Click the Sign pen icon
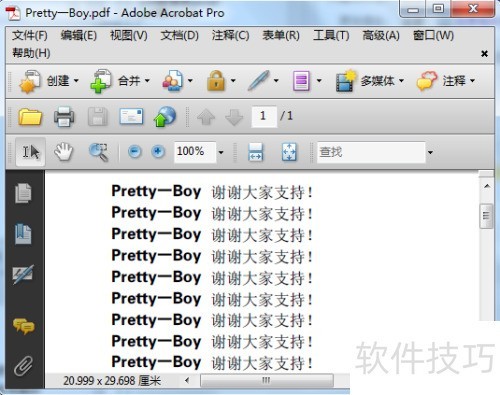The width and height of the screenshot is (500, 395). [258, 81]
